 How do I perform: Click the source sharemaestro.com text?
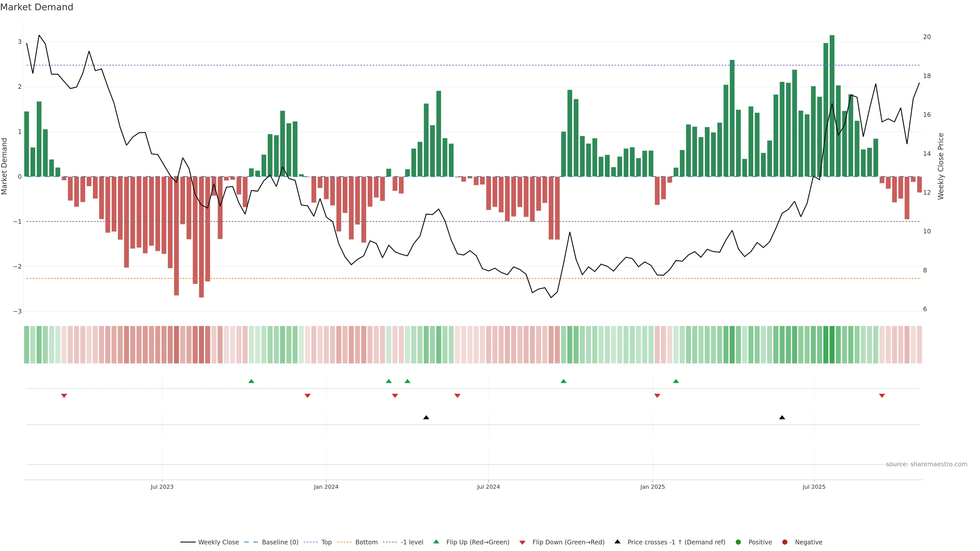pos(926,464)
